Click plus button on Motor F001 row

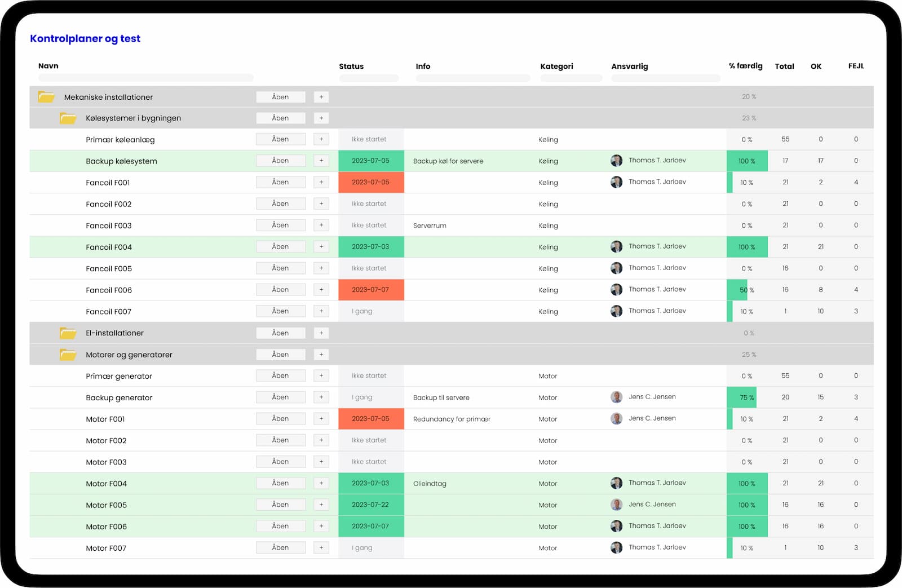click(x=321, y=418)
